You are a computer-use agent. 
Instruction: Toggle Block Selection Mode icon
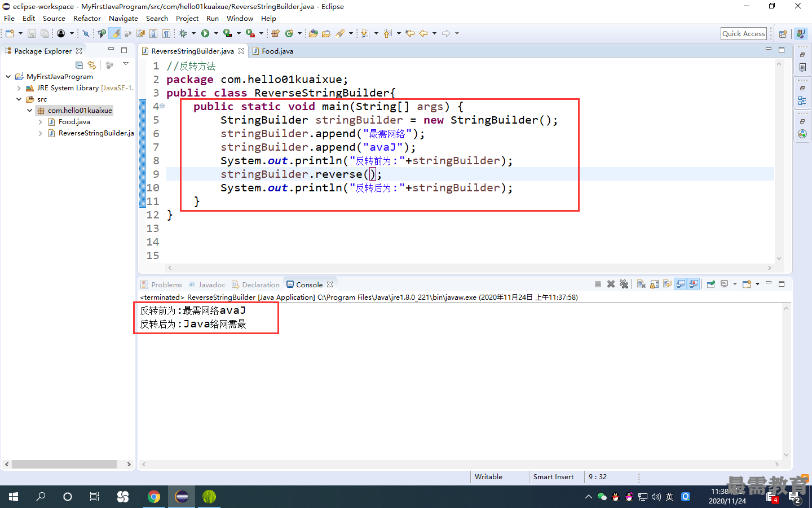153,33
